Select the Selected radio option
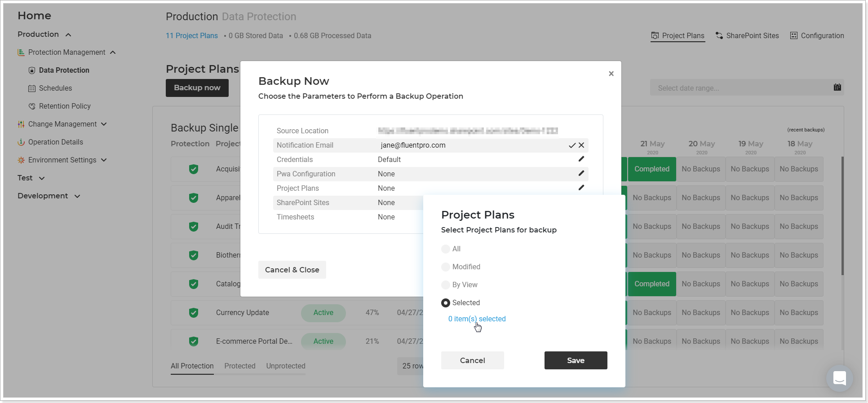The height and width of the screenshot is (403, 868). click(446, 303)
